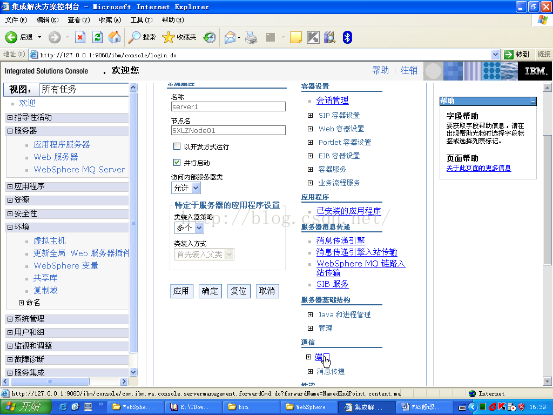The image size is (553, 415).
Task: Click the page icon in address bar
Action: coord(34,55)
